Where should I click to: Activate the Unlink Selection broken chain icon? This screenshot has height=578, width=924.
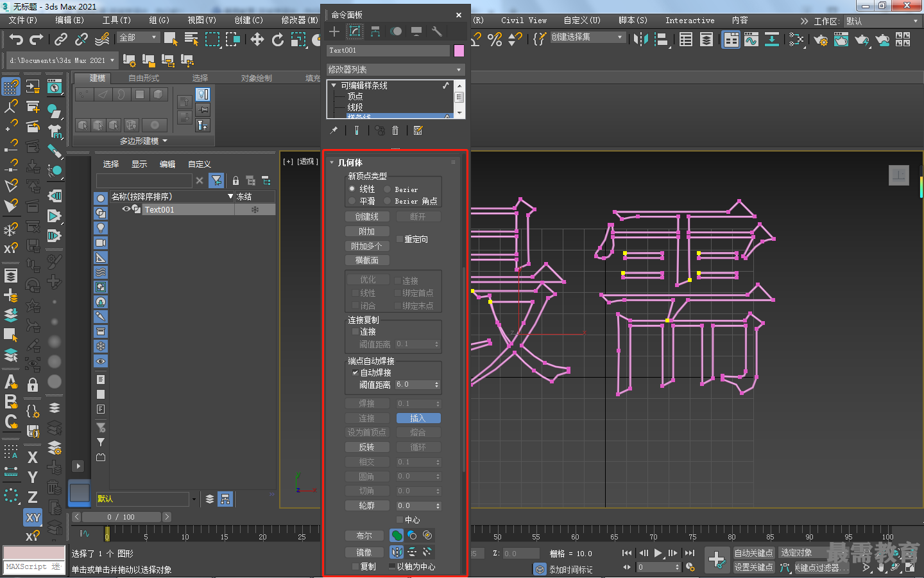[81, 40]
